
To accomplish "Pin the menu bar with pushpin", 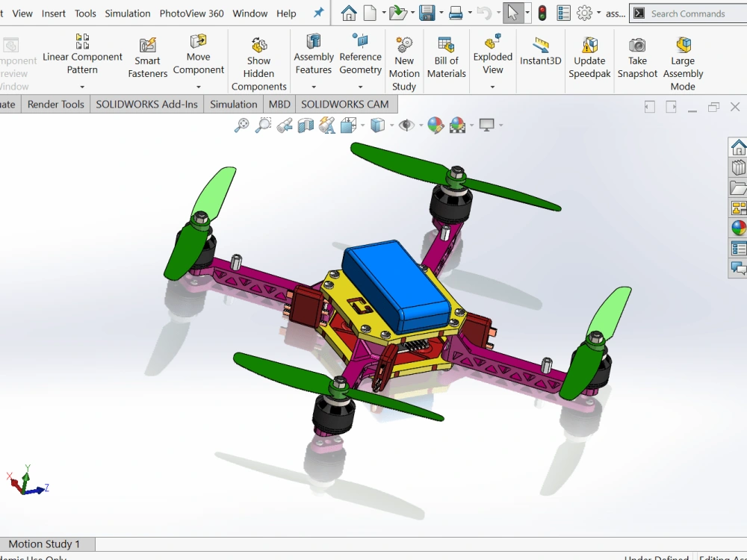I will [x=318, y=13].
